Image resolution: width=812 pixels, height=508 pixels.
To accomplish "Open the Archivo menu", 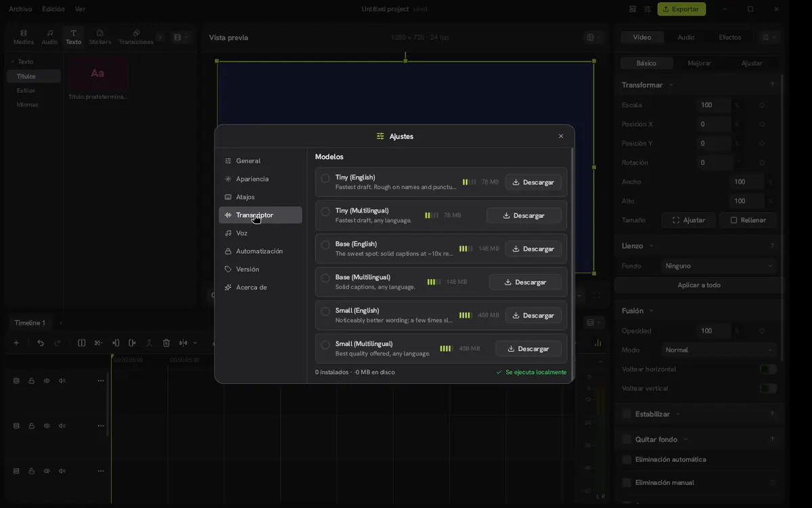I will 20,9.
